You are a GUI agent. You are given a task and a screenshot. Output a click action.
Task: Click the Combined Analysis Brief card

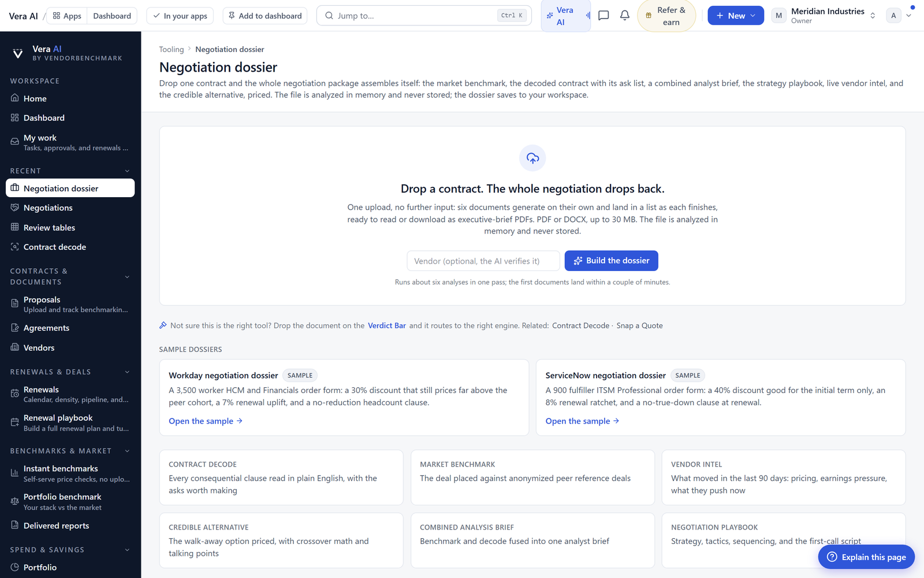click(x=532, y=540)
